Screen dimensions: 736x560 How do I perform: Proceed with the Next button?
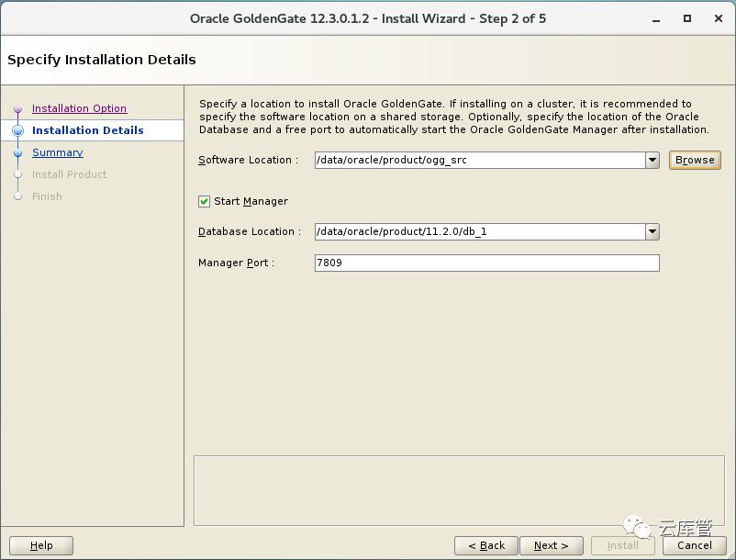pos(551,545)
